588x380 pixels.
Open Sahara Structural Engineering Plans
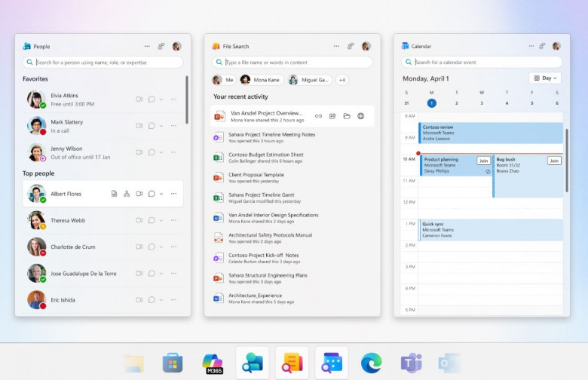click(x=292, y=278)
